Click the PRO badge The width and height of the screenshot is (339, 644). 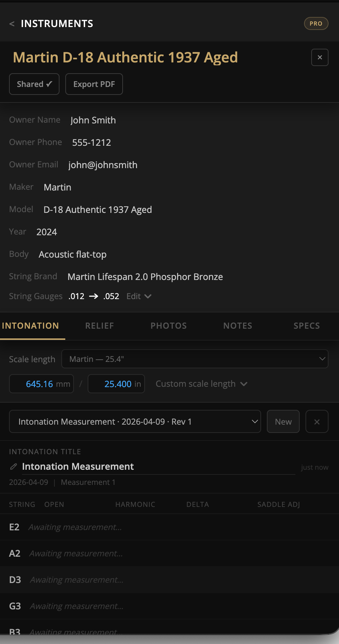(316, 23)
